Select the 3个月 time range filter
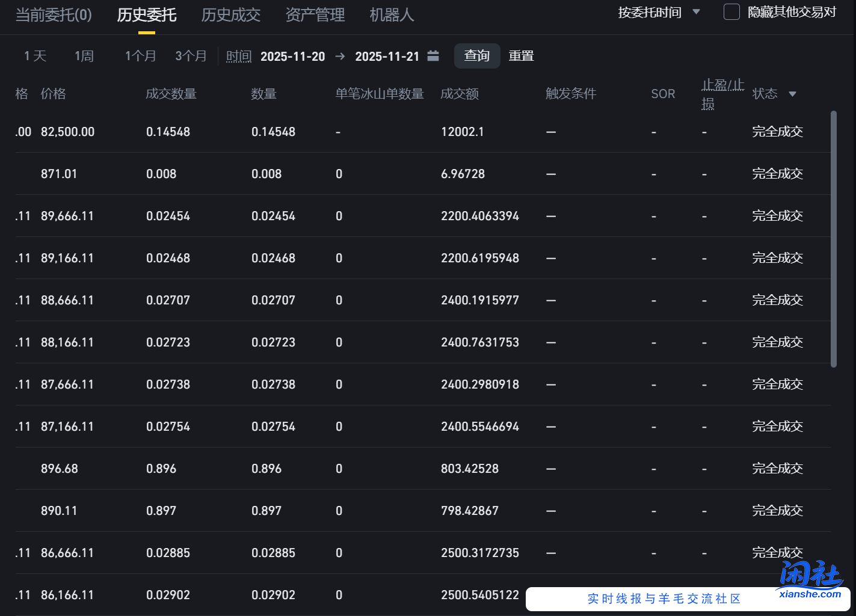The image size is (856, 616). 191,55
